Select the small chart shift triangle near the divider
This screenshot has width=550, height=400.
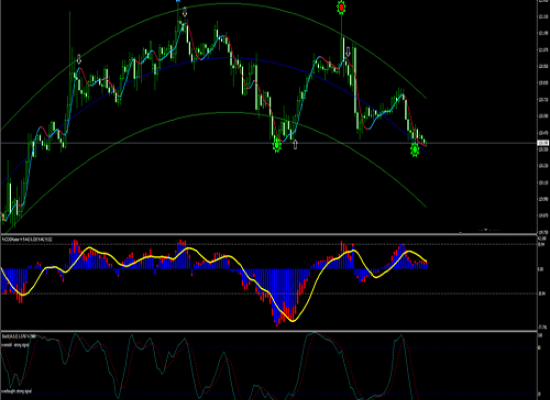486,230
